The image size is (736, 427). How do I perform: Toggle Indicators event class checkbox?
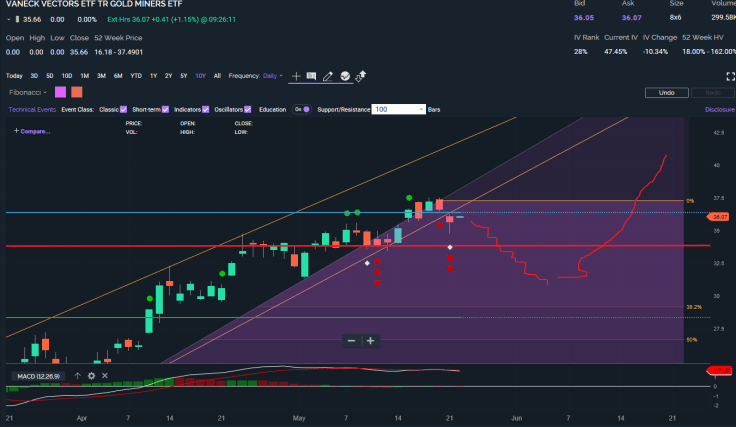pos(206,109)
